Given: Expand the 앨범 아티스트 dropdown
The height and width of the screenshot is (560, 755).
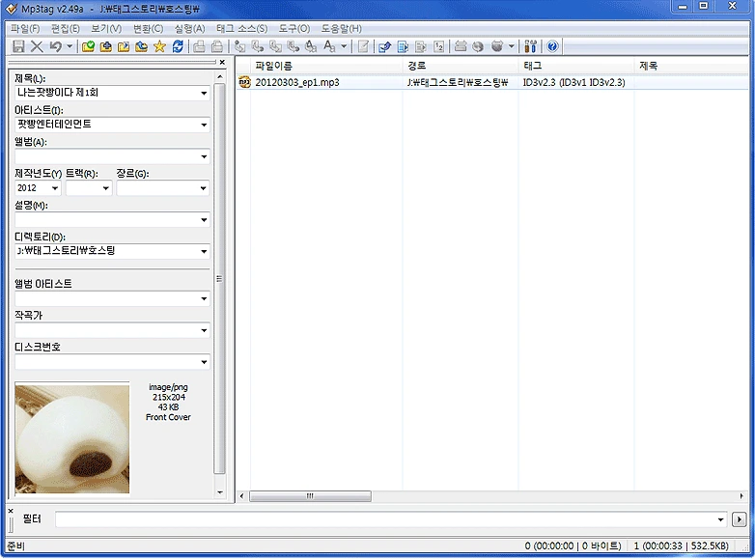Looking at the screenshot, I should point(204,299).
